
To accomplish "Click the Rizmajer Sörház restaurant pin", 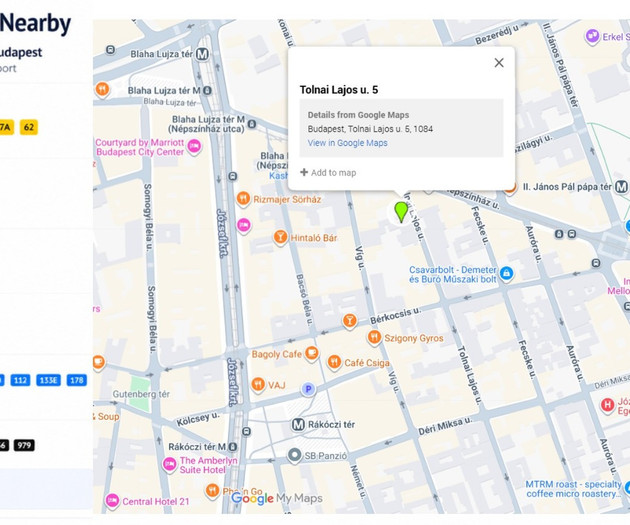I will coord(243,198).
